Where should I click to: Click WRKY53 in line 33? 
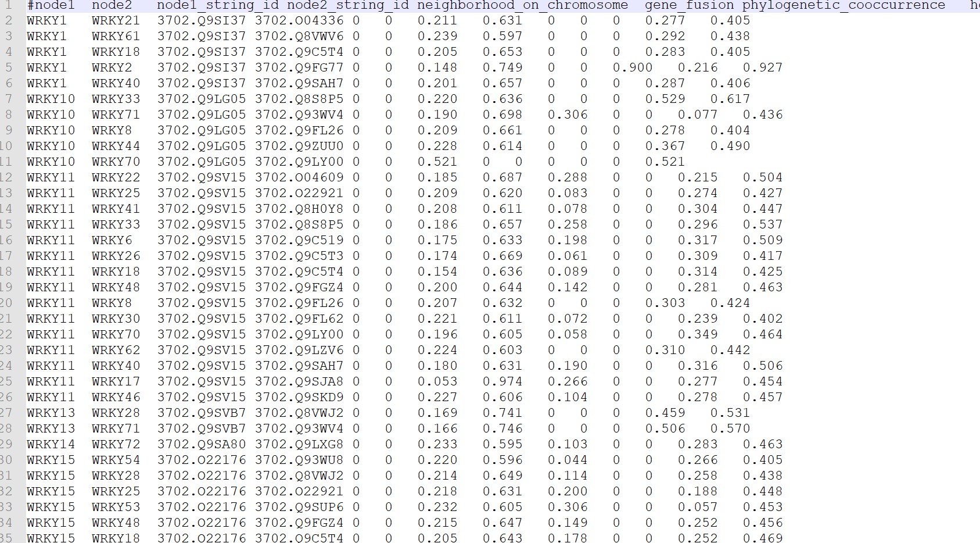click(x=116, y=507)
